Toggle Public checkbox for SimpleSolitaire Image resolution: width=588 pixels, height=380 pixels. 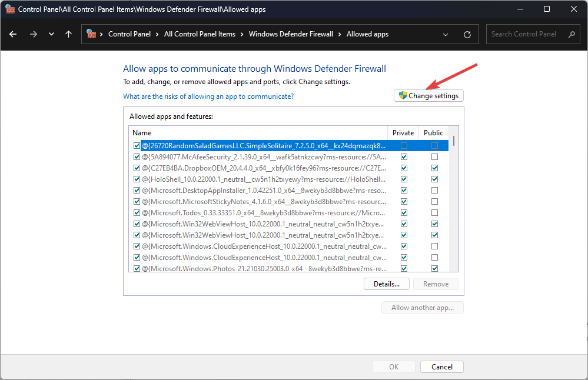434,145
